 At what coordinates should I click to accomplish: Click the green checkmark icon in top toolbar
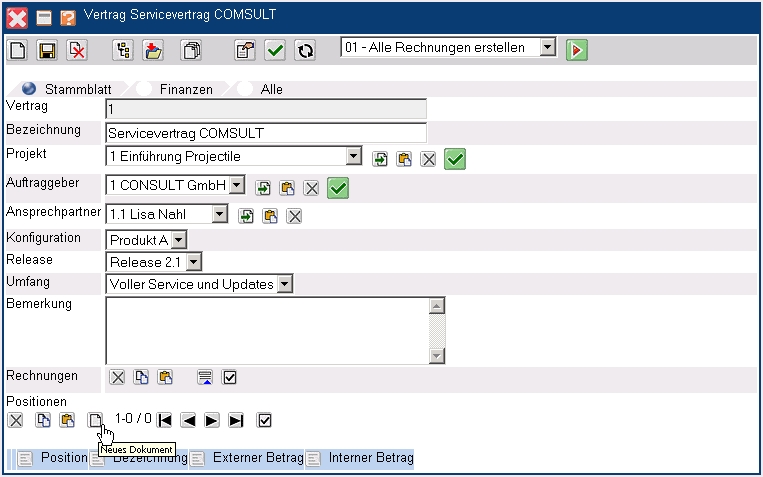click(275, 50)
